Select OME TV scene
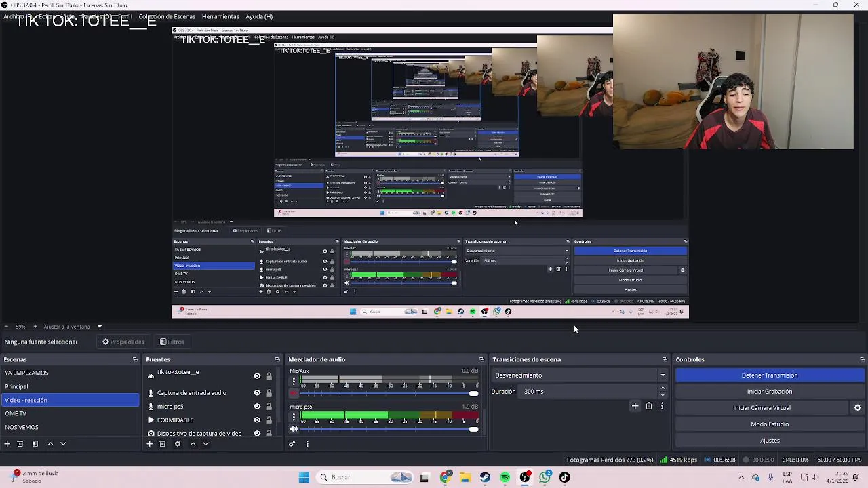Image resolution: width=868 pixels, height=488 pixels. (70, 413)
